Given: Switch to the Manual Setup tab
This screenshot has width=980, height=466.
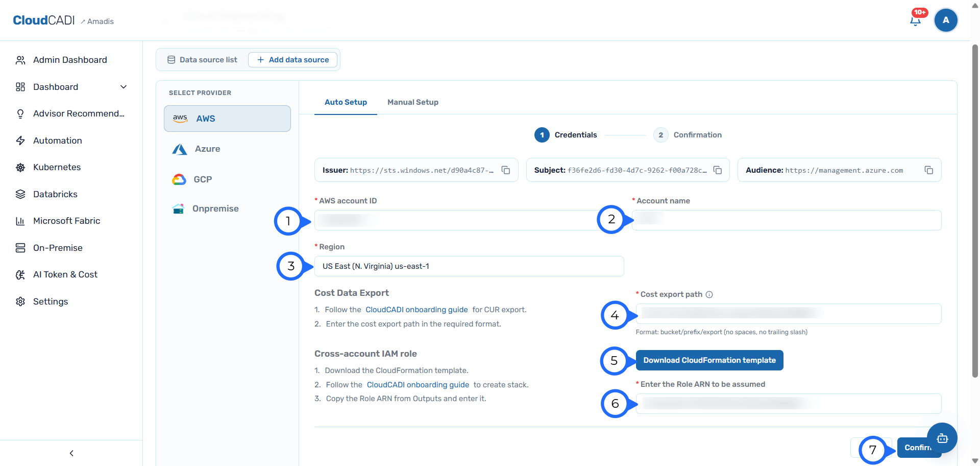Looking at the screenshot, I should tap(413, 102).
